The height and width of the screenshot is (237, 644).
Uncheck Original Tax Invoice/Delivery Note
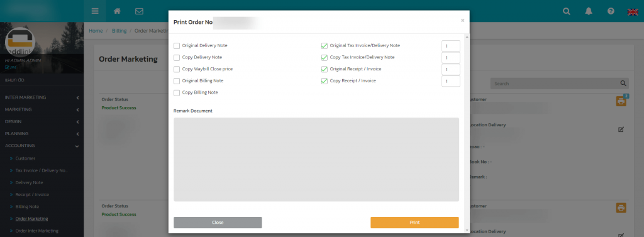(x=325, y=46)
